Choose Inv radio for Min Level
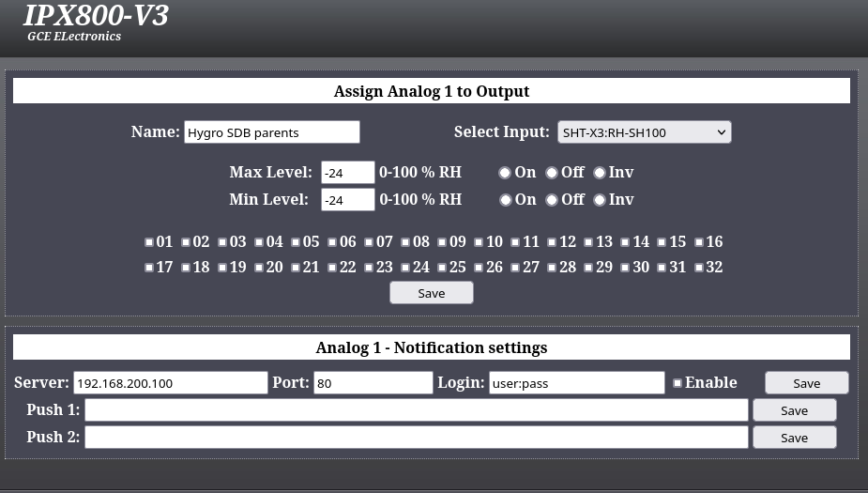 [599, 200]
